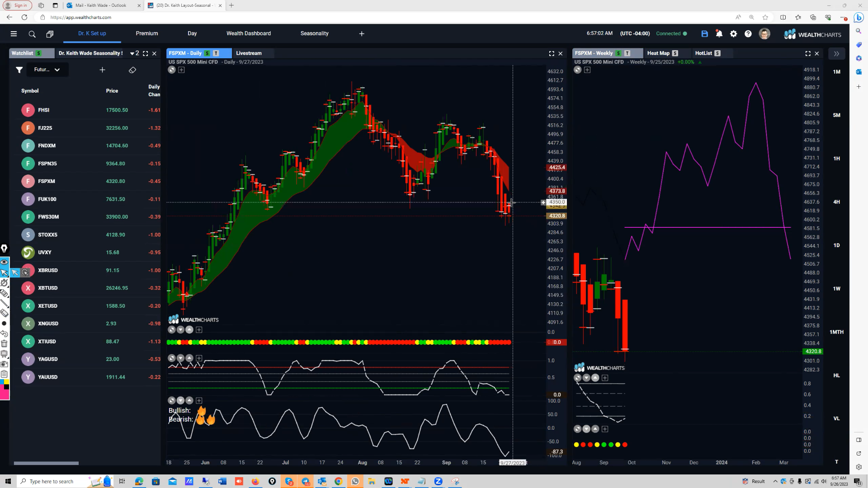Open the hamburger main menu
The image size is (868, 488).
(14, 34)
